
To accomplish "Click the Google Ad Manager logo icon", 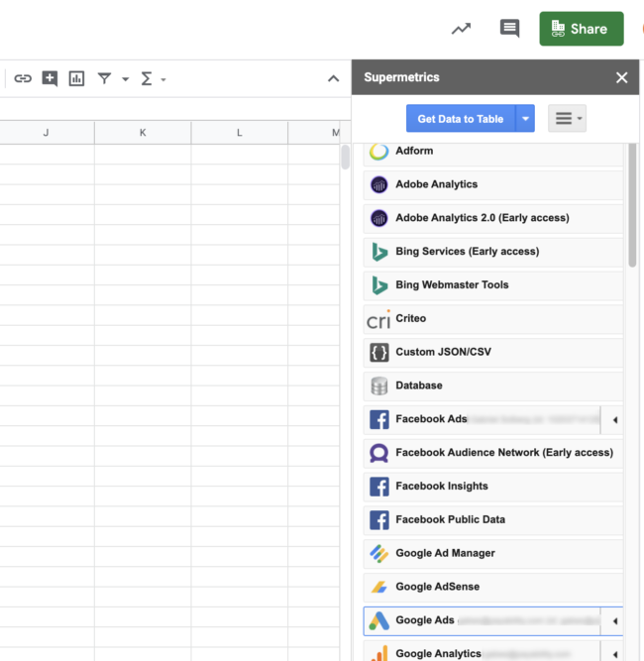I will [378, 554].
